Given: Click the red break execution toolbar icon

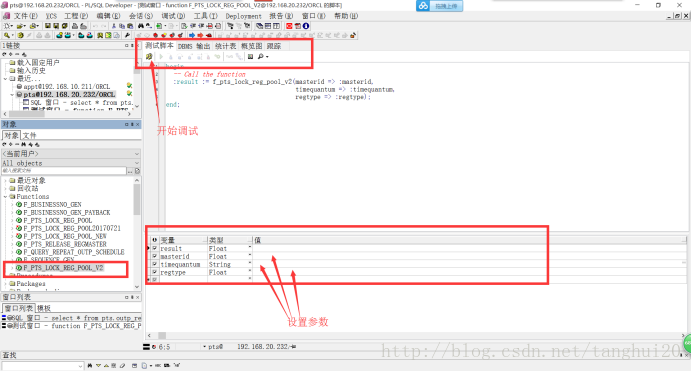Looking at the screenshot, I should [289, 26].
